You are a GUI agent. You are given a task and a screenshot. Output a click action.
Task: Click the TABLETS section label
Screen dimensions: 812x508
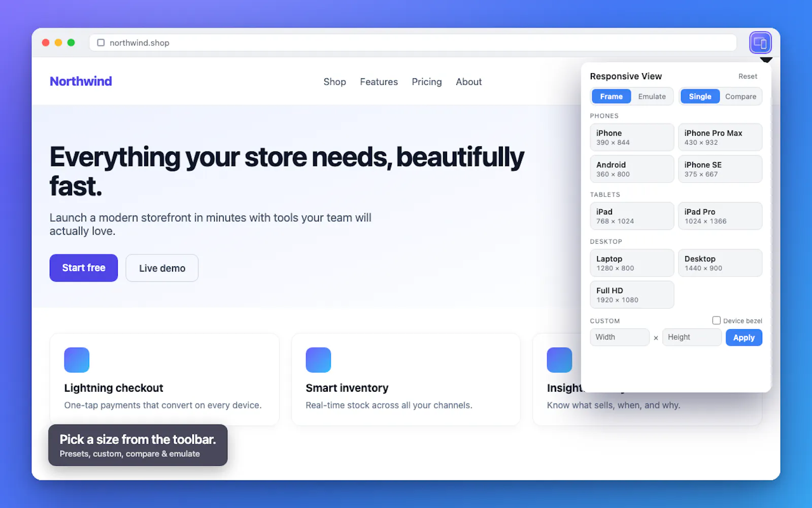coord(605,195)
